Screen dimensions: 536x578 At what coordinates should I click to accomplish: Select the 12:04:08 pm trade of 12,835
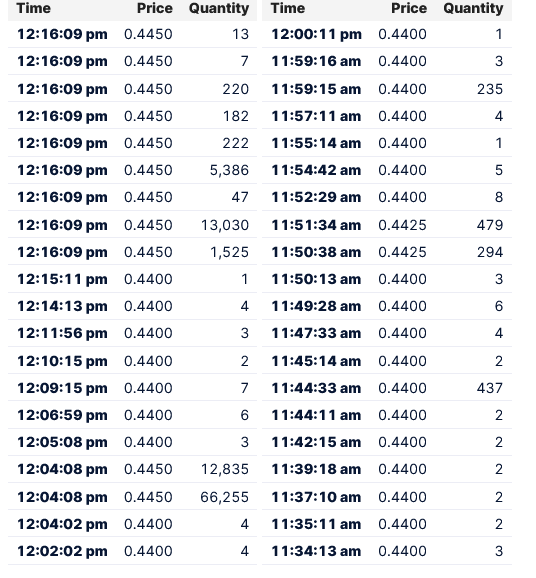132,469
